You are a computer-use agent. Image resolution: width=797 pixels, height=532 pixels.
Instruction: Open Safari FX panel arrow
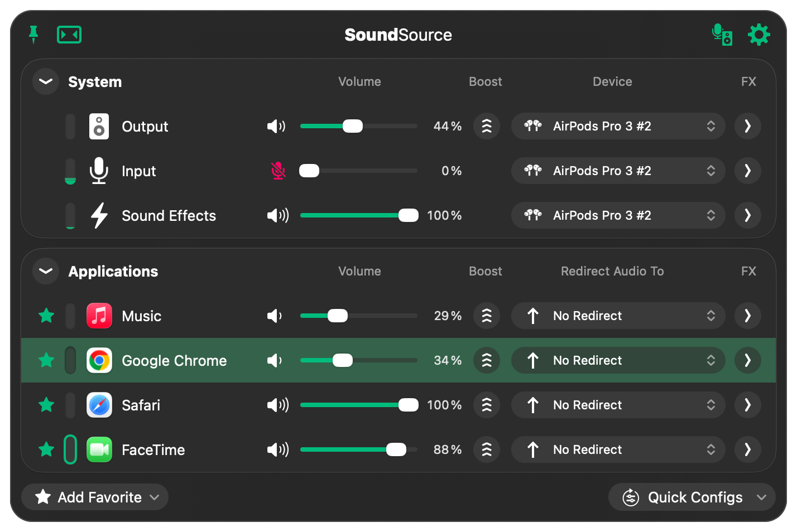click(748, 405)
